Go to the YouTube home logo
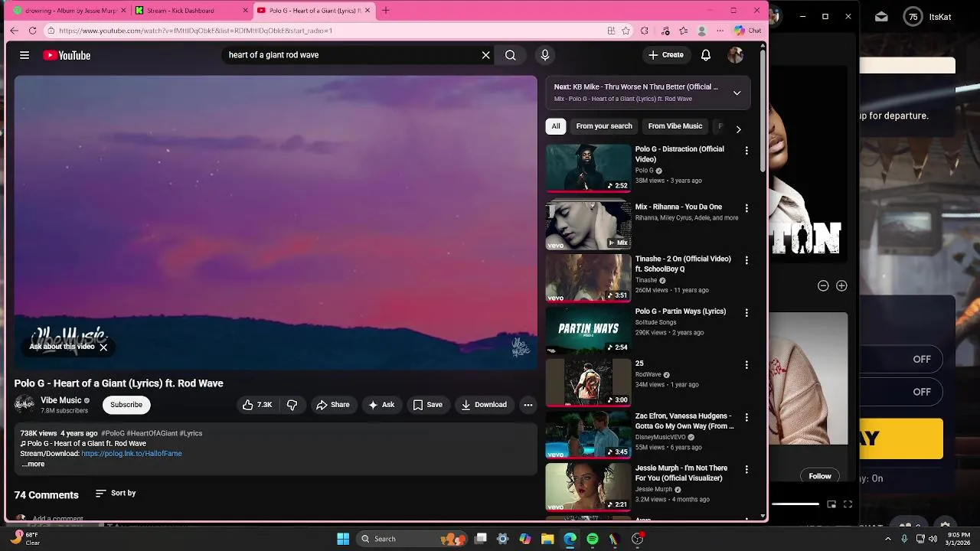This screenshot has width=980, height=551. click(x=67, y=55)
